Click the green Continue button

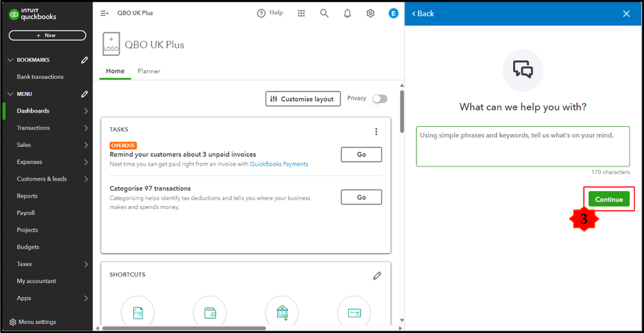(609, 199)
